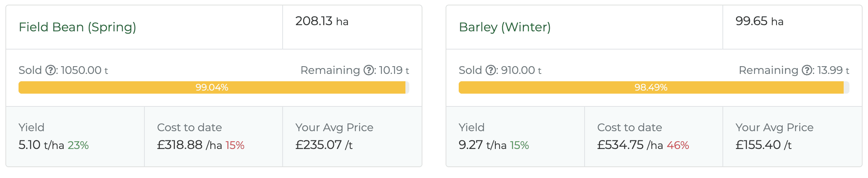This screenshot has width=868, height=178.
Task: Select the 208.13 ha area value
Action: [x=322, y=21]
